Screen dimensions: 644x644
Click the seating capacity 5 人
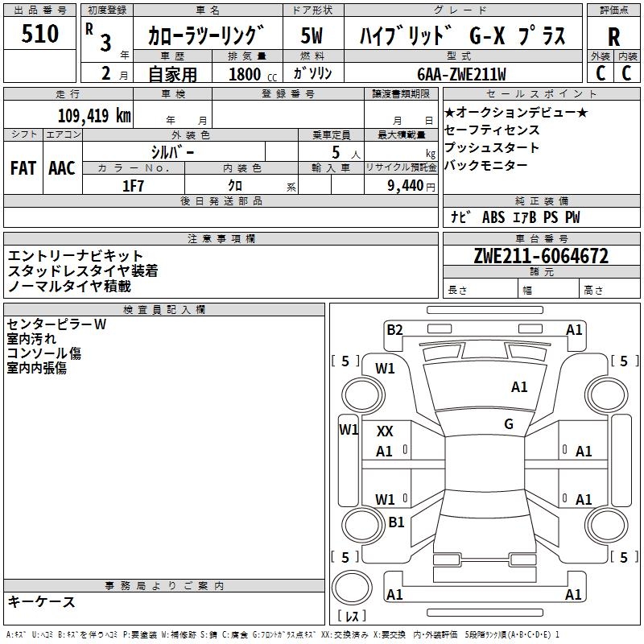[345, 153]
